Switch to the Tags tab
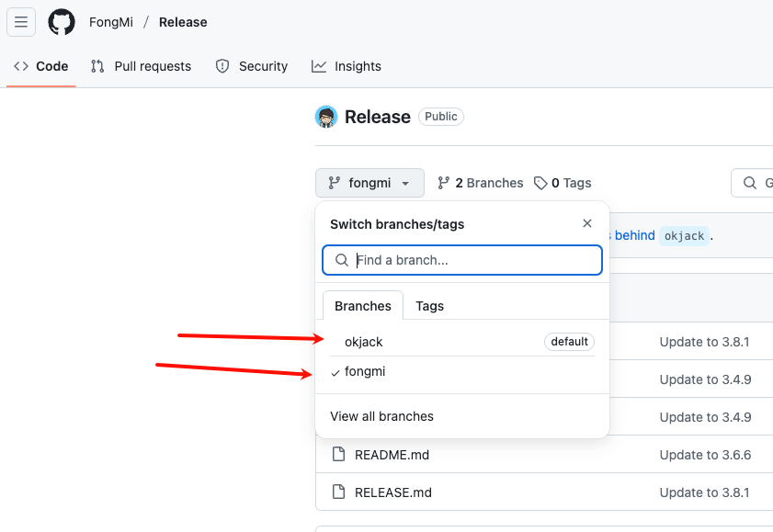 click(x=429, y=306)
